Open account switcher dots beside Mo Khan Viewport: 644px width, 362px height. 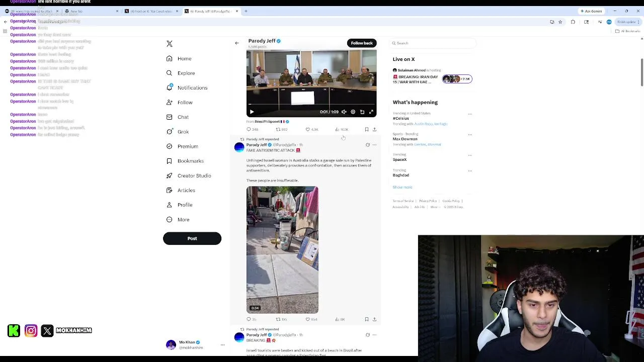coord(222,345)
